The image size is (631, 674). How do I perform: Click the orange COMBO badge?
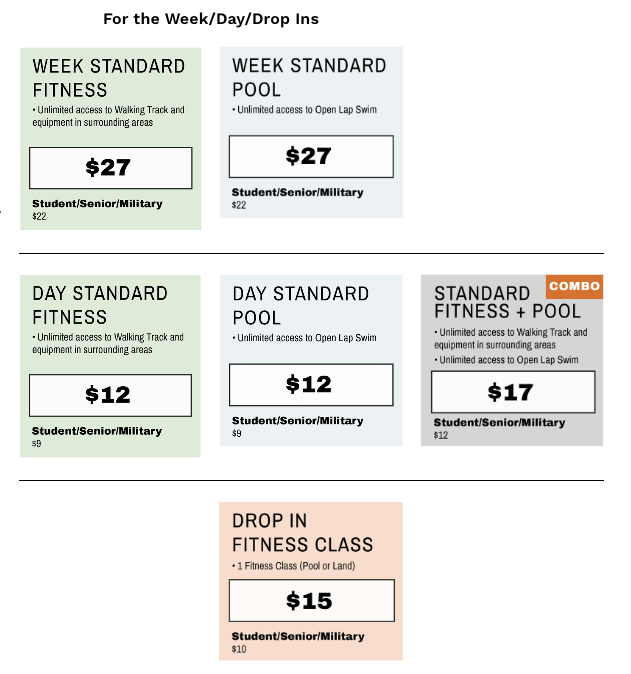pos(574,286)
